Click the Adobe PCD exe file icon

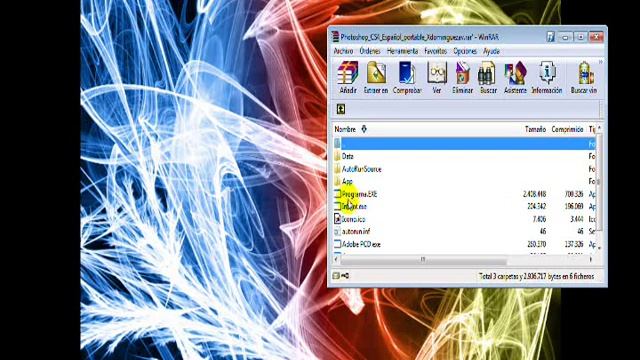(337, 244)
